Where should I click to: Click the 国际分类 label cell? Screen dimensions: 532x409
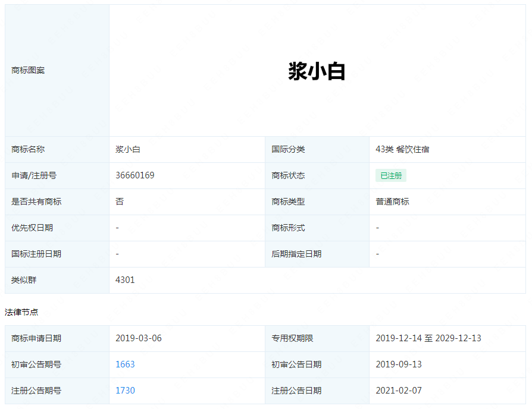coord(317,149)
